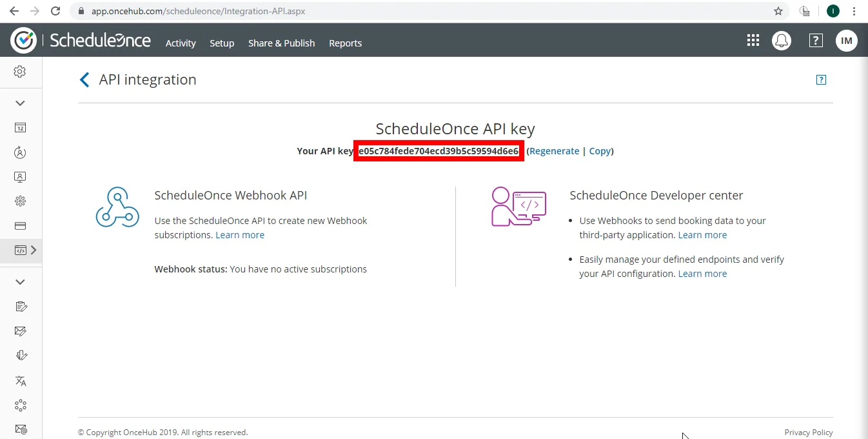Open the IM user profile avatar
Image resolution: width=868 pixels, height=439 pixels.
(x=847, y=41)
